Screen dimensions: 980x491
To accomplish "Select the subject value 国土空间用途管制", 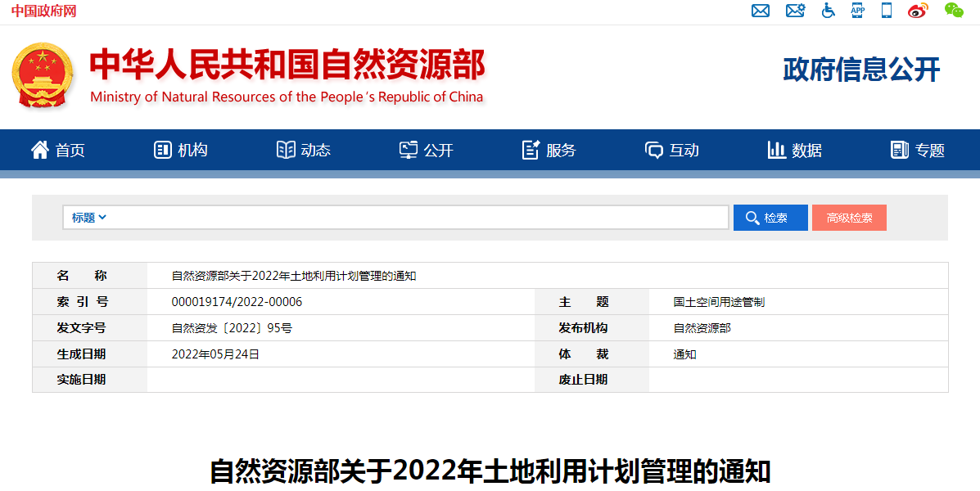I will (719, 302).
